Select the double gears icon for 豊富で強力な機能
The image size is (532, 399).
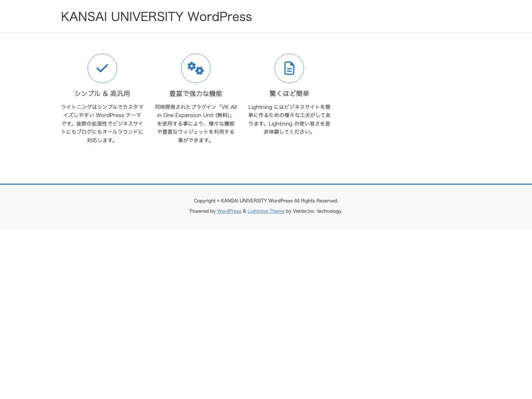(x=196, y=68)
